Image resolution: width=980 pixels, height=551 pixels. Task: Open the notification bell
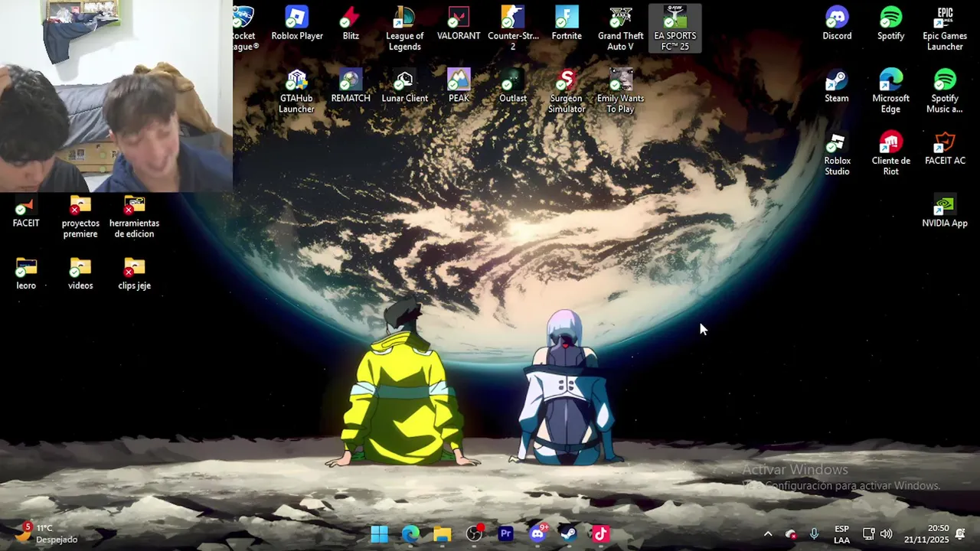point(960,533)
